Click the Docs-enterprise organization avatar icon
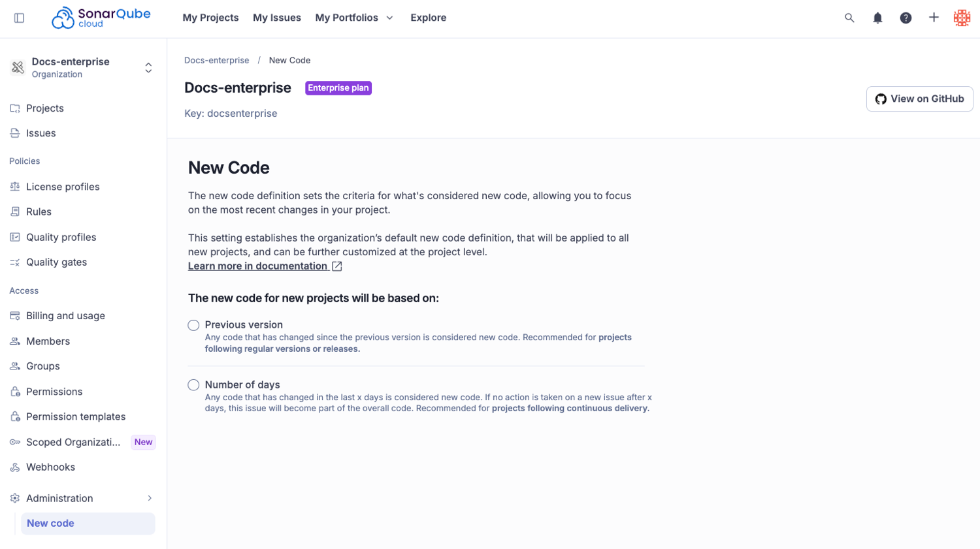This screenshot has height=549, width=980. click(18, 67)
